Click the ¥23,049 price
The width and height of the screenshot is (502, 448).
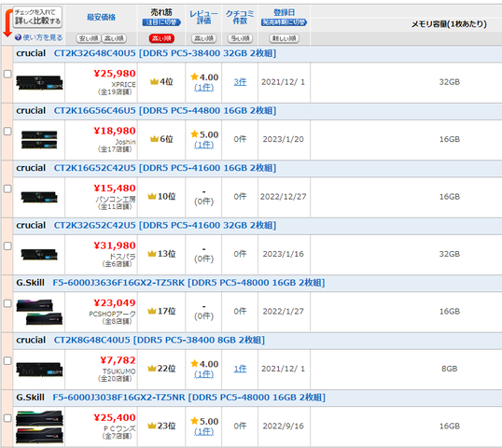114,302
